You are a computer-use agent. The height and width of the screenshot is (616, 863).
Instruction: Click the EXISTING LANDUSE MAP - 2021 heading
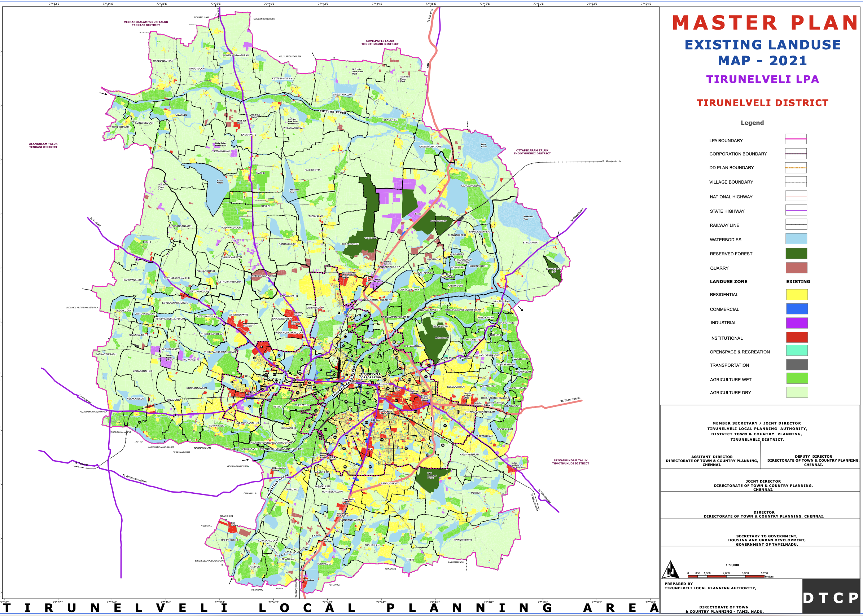coord(762,52)
